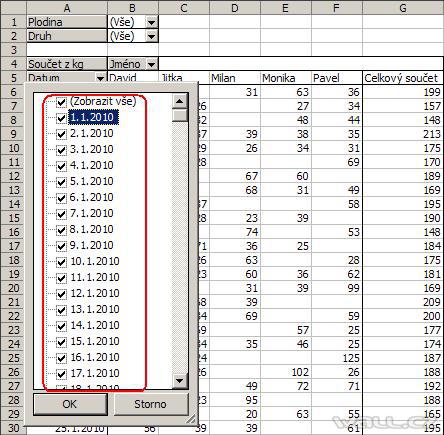Uncheck the 5.1.2010 checkbox

(61, 182)
